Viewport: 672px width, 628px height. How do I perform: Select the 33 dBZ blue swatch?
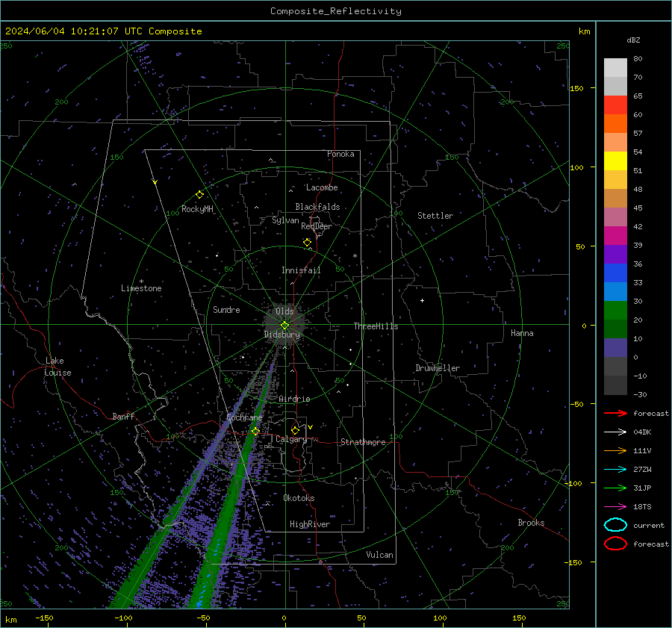point(615,291)
